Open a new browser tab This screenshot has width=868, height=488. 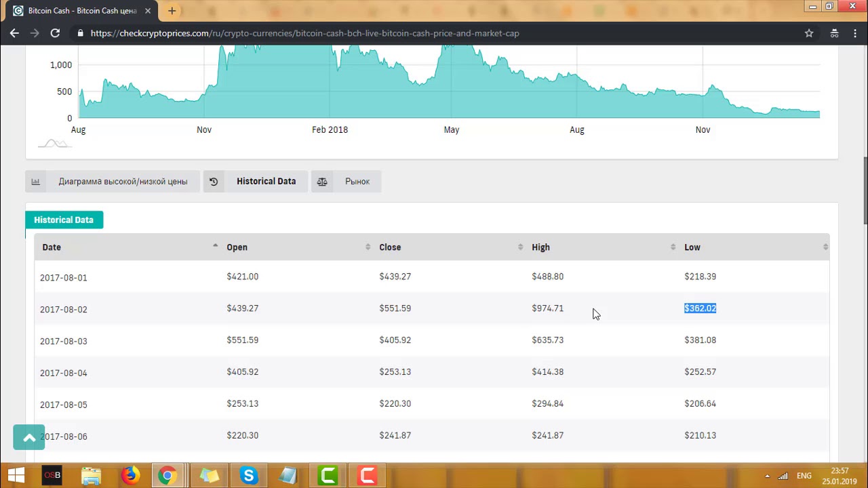click(x=172, y=11)
